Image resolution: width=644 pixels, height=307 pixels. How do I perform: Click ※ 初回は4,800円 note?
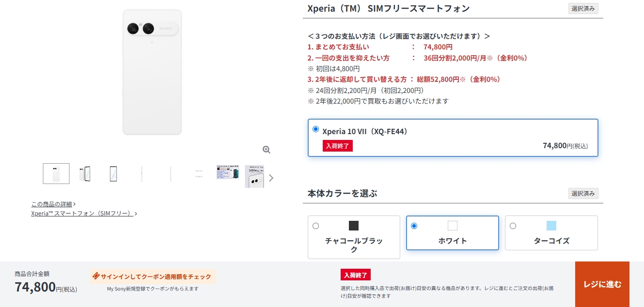click(334, 69)
